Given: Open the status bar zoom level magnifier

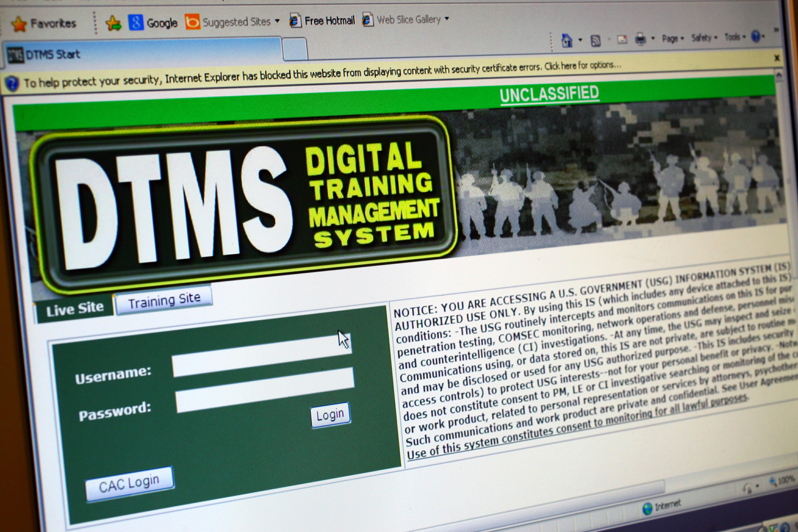Looking at the screenshot, I should point(773,482).
